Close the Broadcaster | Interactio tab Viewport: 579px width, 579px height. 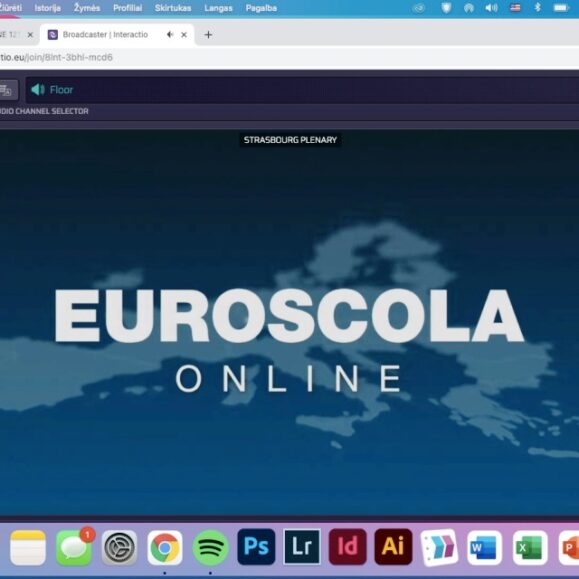pyautogui.click(x=184, y=35)
